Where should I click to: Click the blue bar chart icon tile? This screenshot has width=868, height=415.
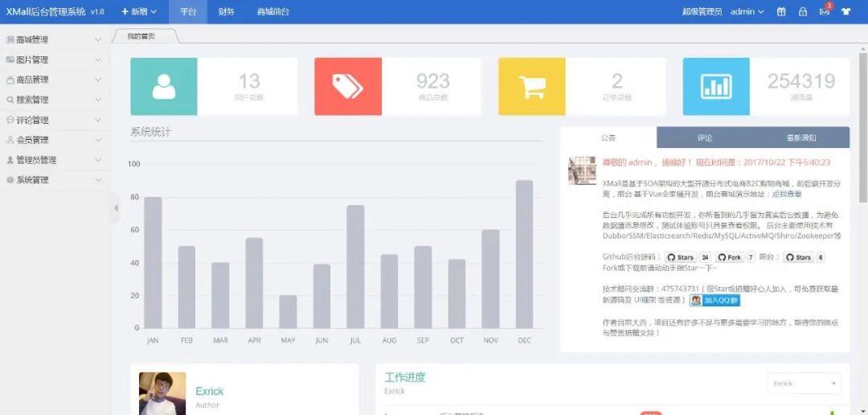pos(716,86)
